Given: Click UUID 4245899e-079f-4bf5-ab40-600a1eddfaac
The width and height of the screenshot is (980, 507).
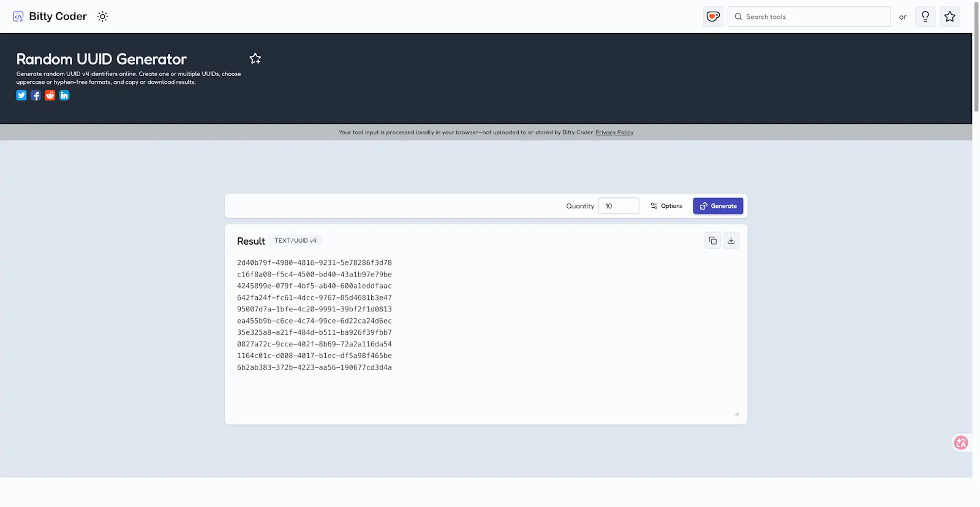Looking at the screenshot, I should tap(314, 286).
